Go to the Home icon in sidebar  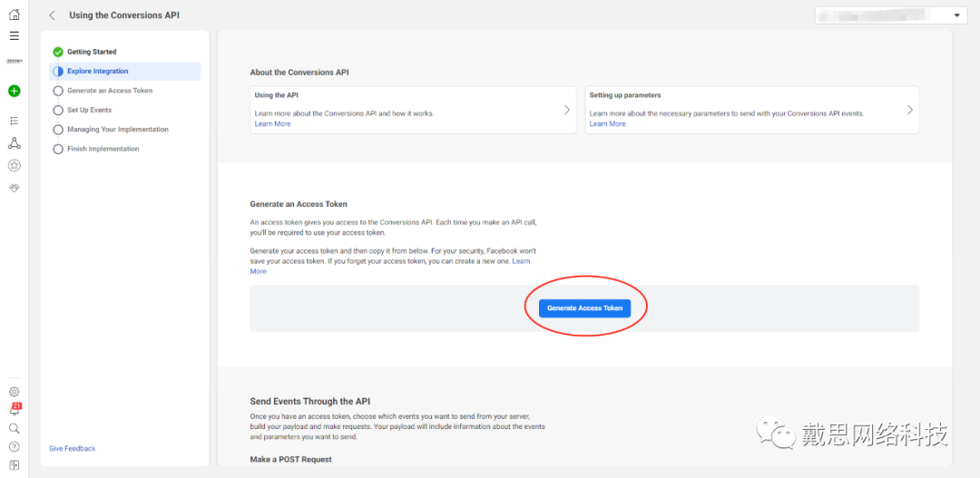14,15
